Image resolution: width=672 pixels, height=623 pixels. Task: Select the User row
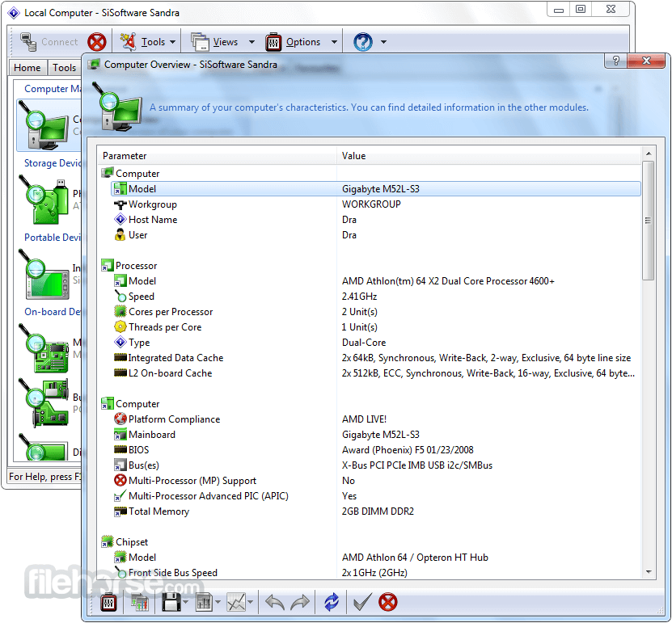click(376, 235)
